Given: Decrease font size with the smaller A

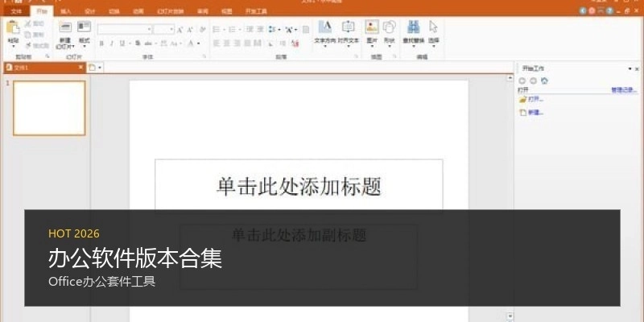Looking at the screenshot, I should pyautogui.click(x=190, y=30).
